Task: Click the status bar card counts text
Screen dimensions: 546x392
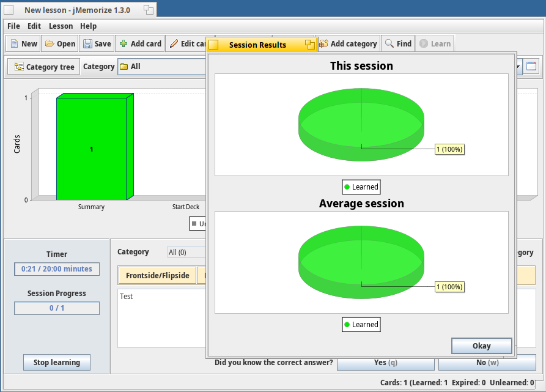Action: click(x=457, y=383)
